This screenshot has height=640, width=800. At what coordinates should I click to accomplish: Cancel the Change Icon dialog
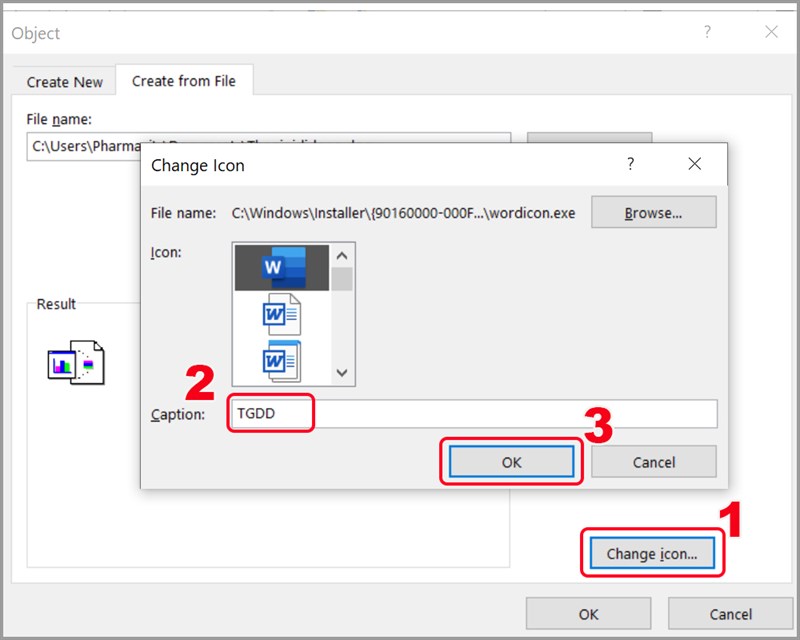pos(654,462)
